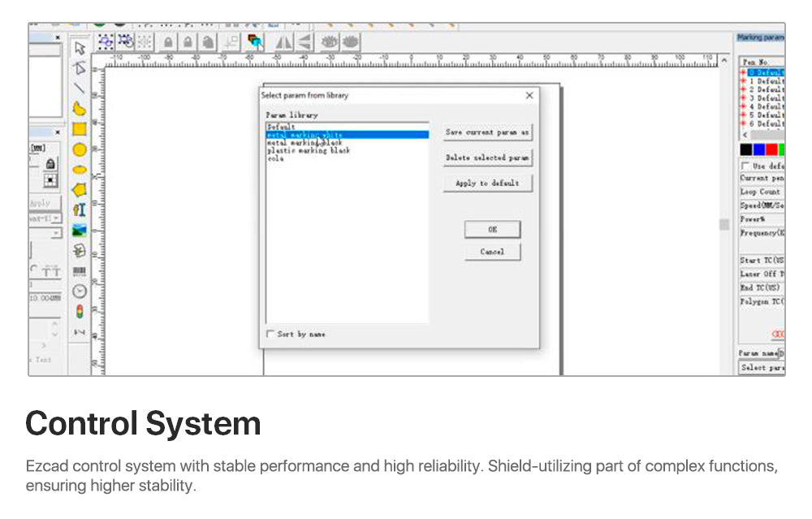Click the pen list horizontal scroll left arrow
Viewport: 812px width, 519px height.
point(745,135)
